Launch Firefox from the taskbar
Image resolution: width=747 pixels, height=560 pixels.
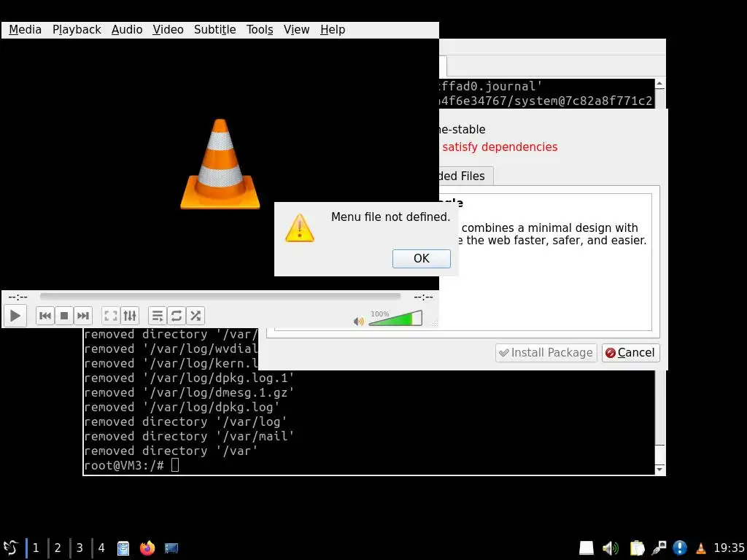coord(147,548)
